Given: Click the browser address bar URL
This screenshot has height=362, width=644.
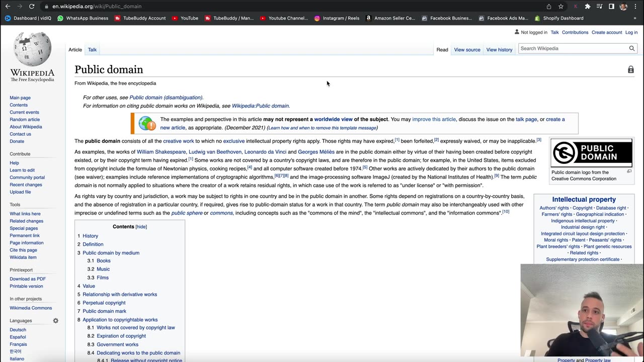Looking at the screenshot, I should (97, 7).
